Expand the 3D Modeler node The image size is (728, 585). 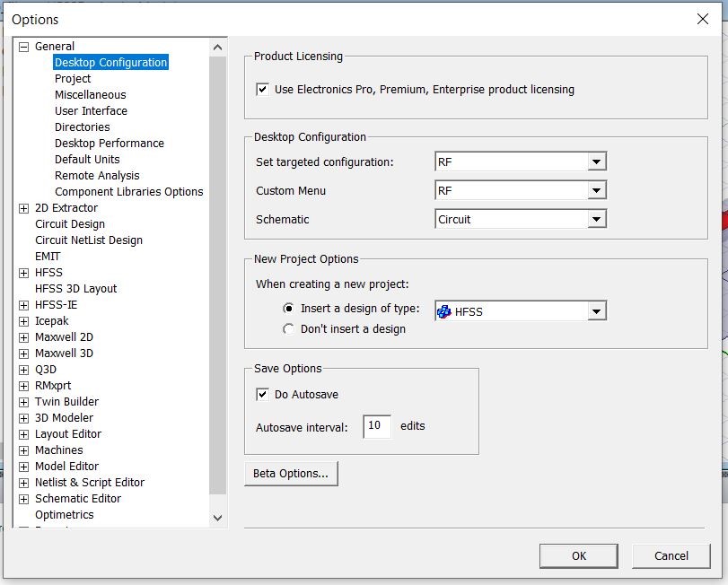[x=23, y=418]
